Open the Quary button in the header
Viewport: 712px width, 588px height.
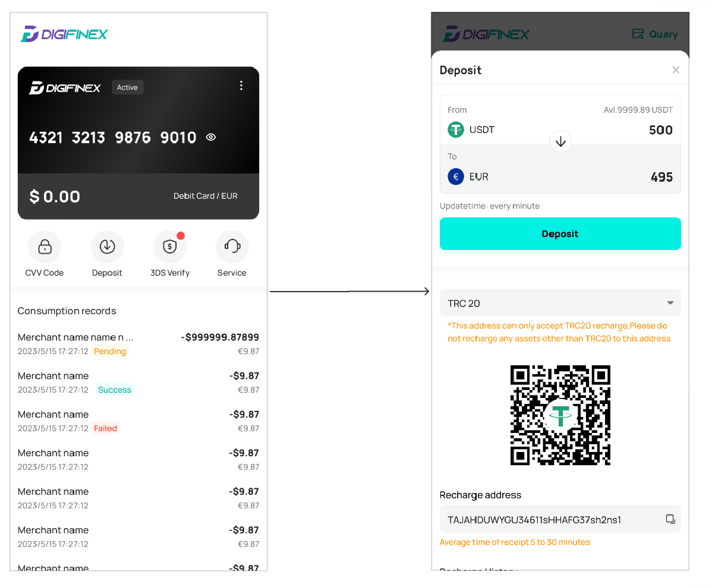pos(655,34)
